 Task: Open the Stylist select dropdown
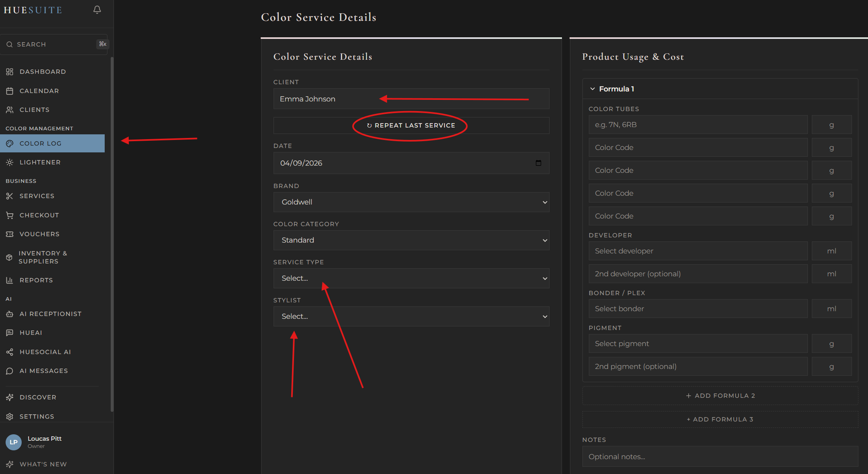[411, 316]
